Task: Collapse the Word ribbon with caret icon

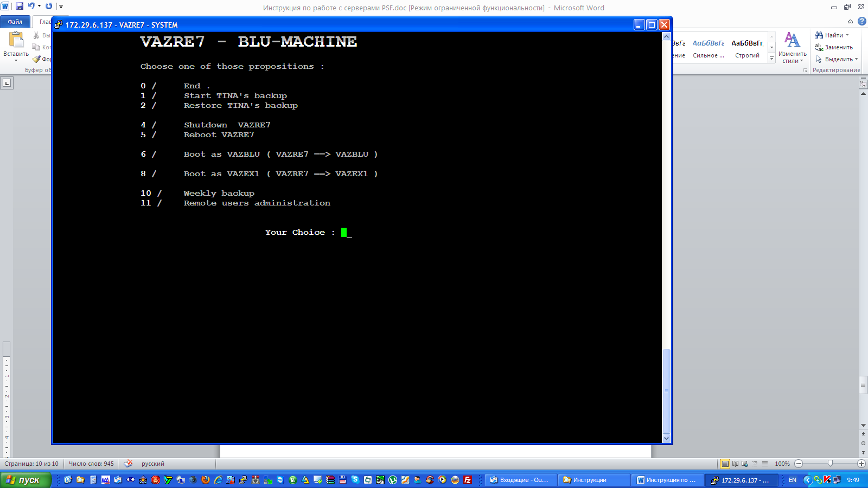Action: (x=850, y=22)
